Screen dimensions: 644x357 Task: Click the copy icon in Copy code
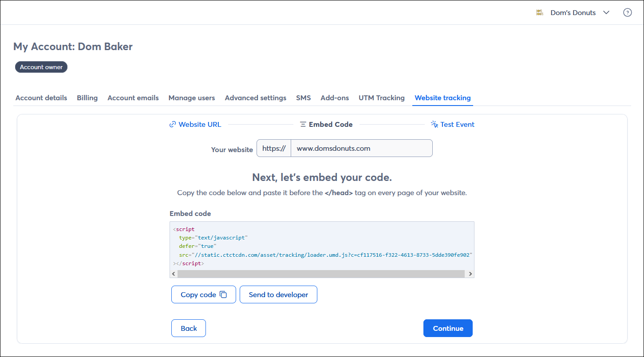point(223,294)
